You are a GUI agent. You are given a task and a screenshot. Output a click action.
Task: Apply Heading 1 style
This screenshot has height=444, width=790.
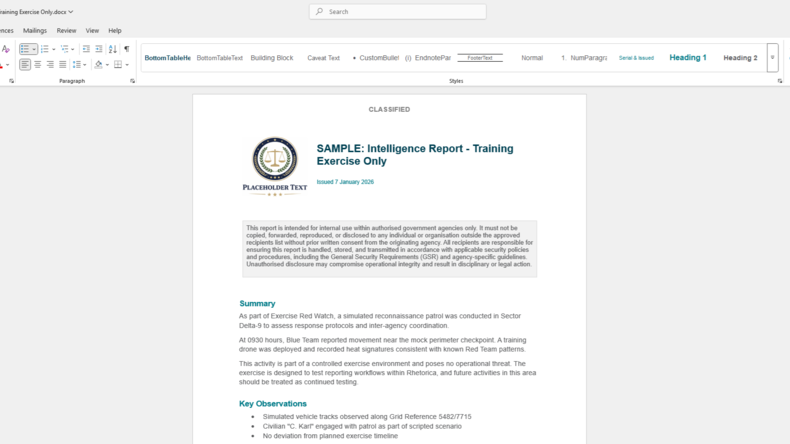688,58
